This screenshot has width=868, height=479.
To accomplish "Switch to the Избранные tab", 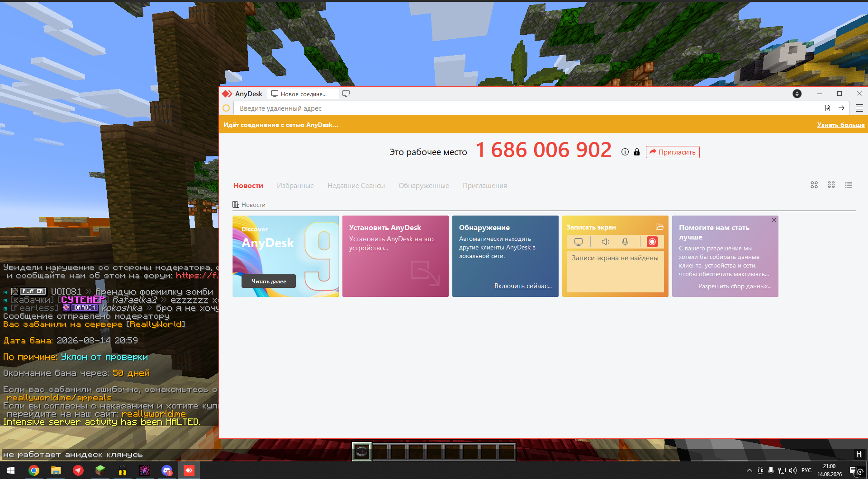I will [295, 185].
